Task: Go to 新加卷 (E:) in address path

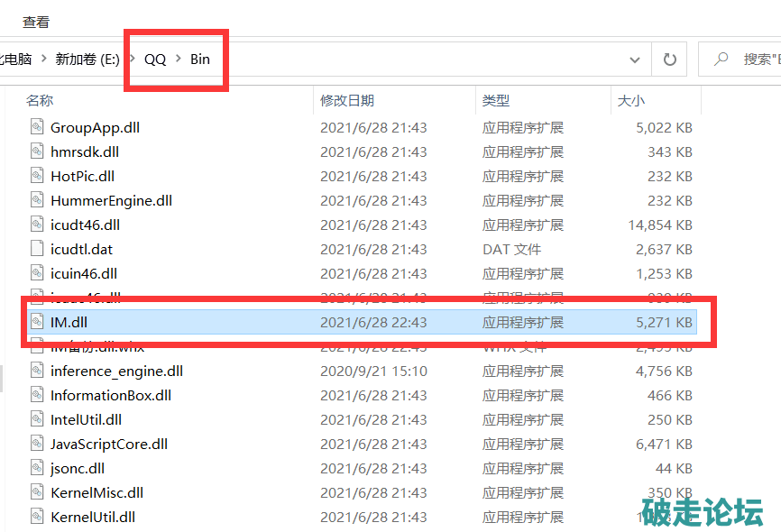Action: pos(88,60)
